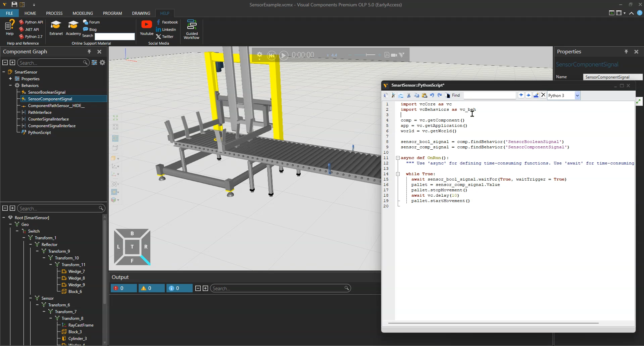Switch to the MODELING ribbon tab

point(83,13)
